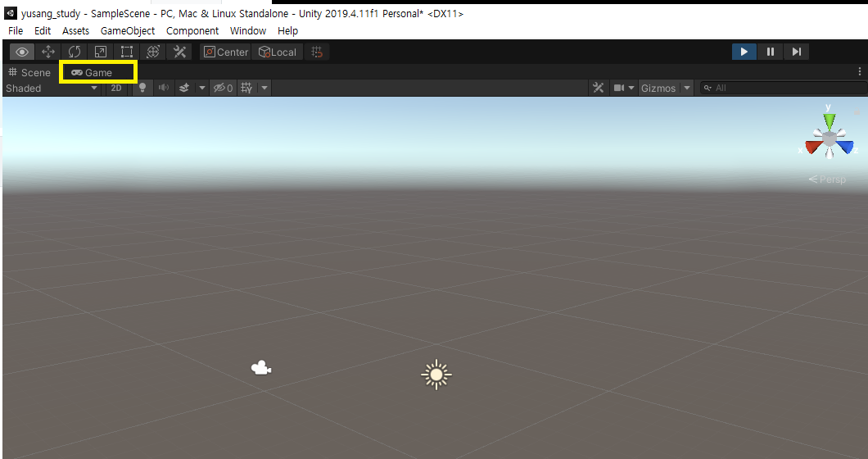
Task: Select the Scale tool
Action: [100, 52]
